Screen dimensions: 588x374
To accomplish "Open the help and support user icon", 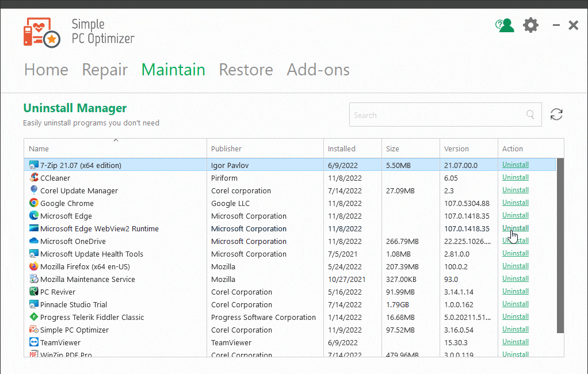I will coord(505,25).
